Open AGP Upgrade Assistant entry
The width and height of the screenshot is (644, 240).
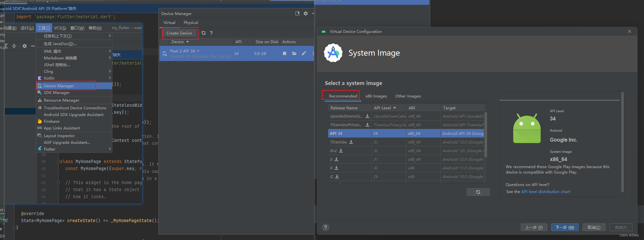pyautogui.click(x=74, y=142)
